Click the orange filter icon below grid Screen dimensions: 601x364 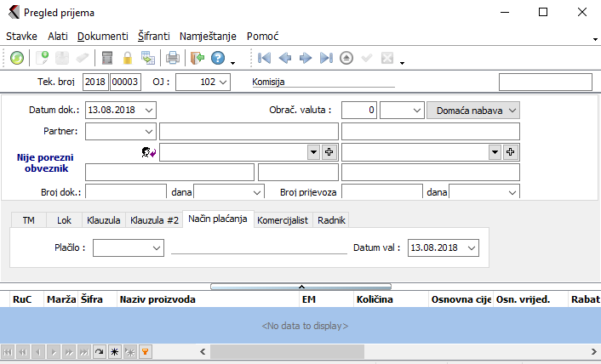point(146,351)
